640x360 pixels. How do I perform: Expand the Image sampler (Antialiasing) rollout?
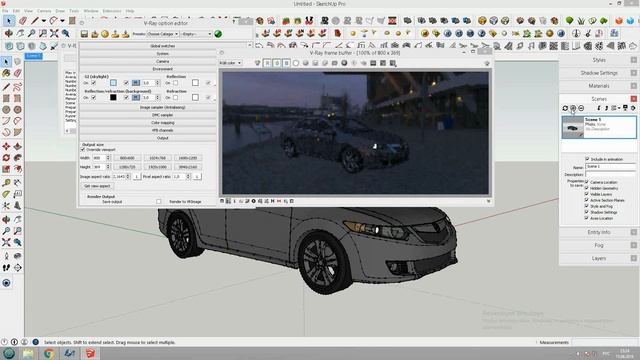[162, 107]
